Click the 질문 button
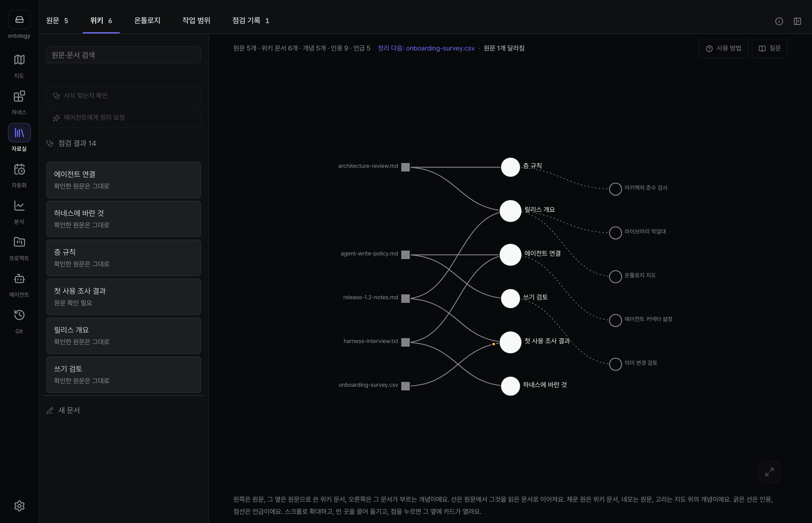The width and height of the screenshot is (812, 523). [x=769, y=48]
